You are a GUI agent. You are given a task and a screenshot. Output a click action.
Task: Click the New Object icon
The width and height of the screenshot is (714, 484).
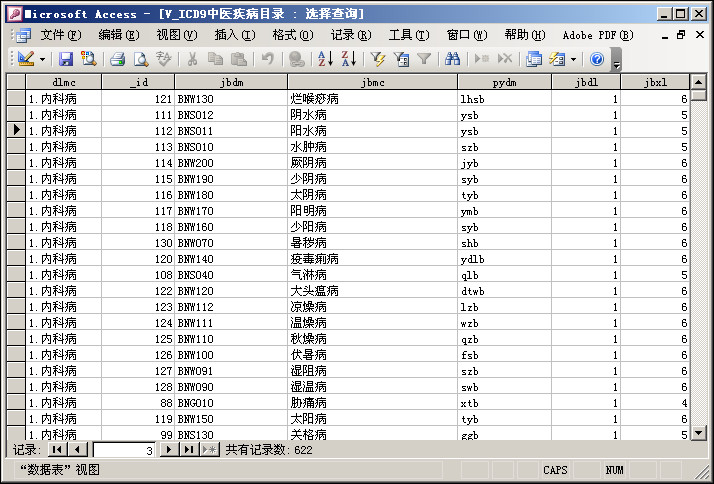[x=557, y=59]
